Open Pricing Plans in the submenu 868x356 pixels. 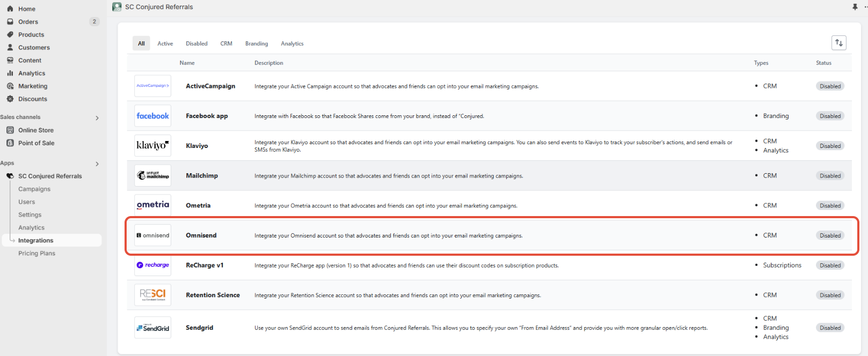(37, 253)
